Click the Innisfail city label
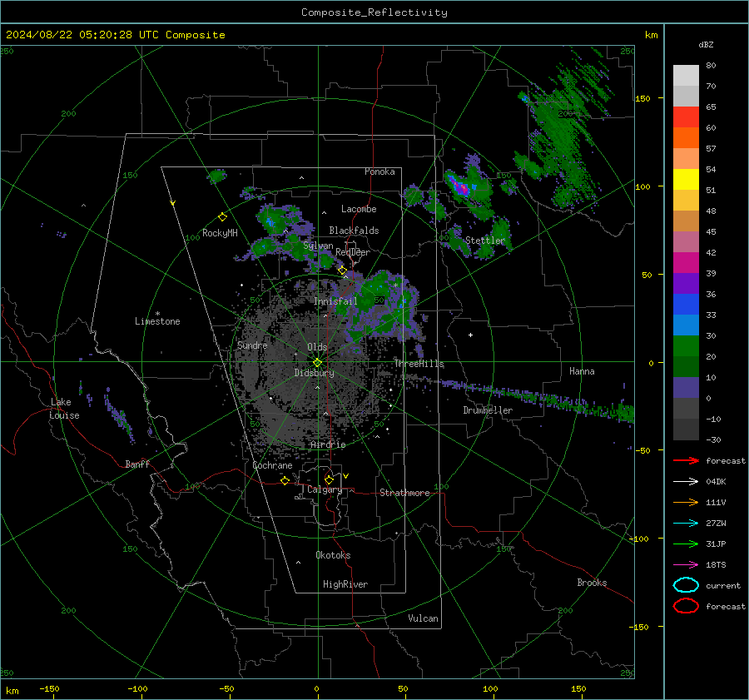749x700 pixels. (335, 301)
